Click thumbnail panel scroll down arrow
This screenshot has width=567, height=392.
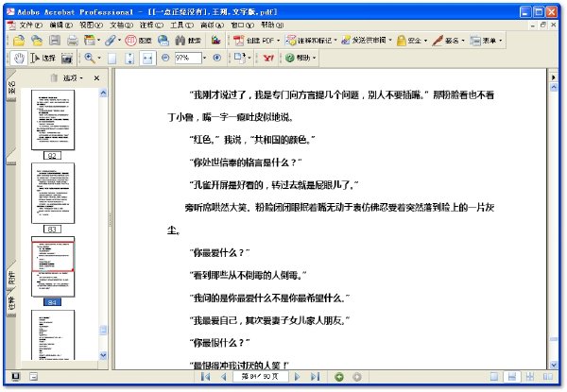click(103, 355)
